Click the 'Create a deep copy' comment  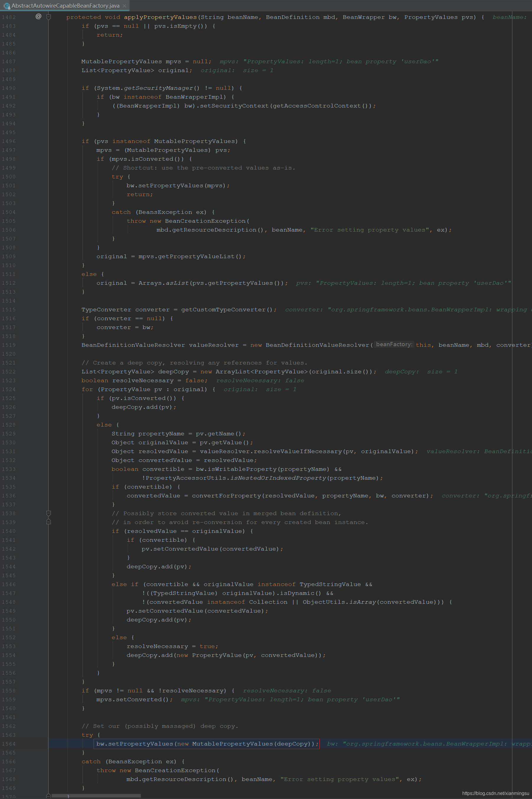point(195,363)
